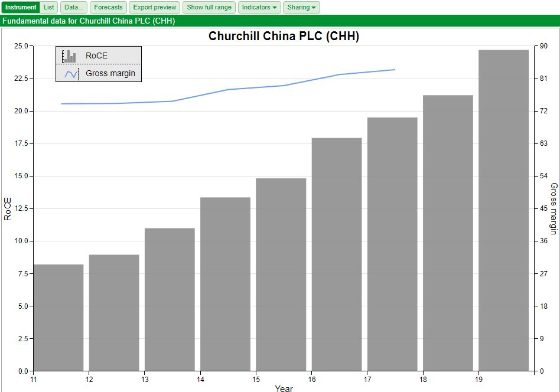The width and height of the screenshot is (560, 392).
Task: Click the Fundamental data header text
Action: click(89, 21)
